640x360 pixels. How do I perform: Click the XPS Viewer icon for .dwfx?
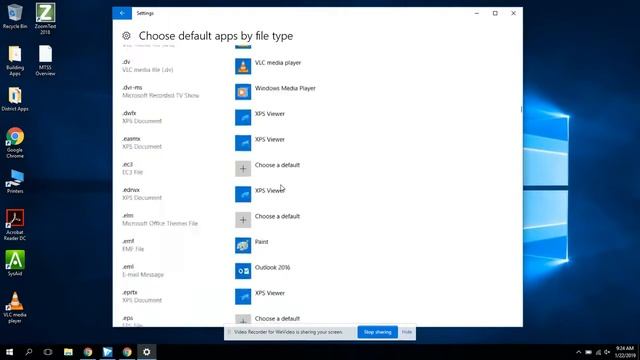(x=243, y=118)
